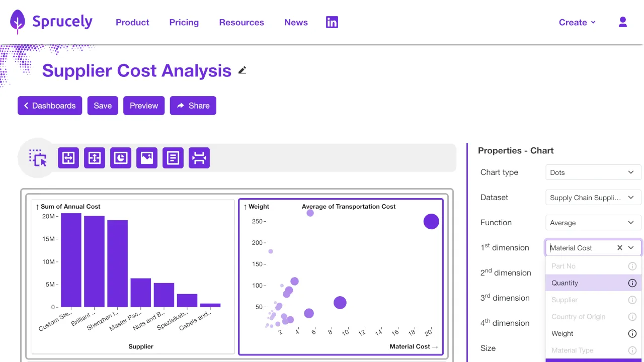Open the Chart type dropdown showing Dots
The height and width of the screenshot is (362, 644).
593,172
